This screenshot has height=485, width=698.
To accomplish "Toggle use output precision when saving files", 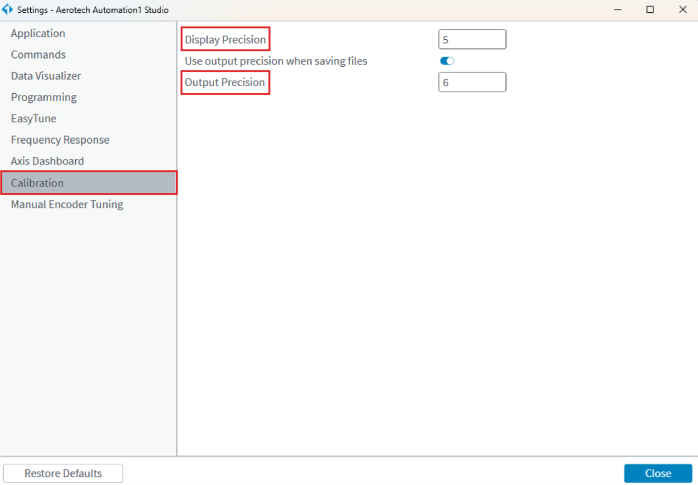I will [x=446, y=61].
